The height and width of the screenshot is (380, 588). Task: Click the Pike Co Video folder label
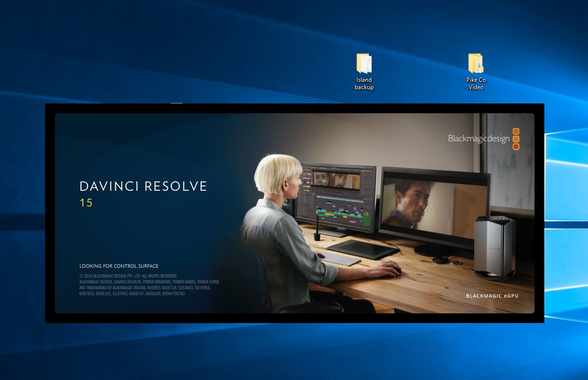(x=476, y=83)
